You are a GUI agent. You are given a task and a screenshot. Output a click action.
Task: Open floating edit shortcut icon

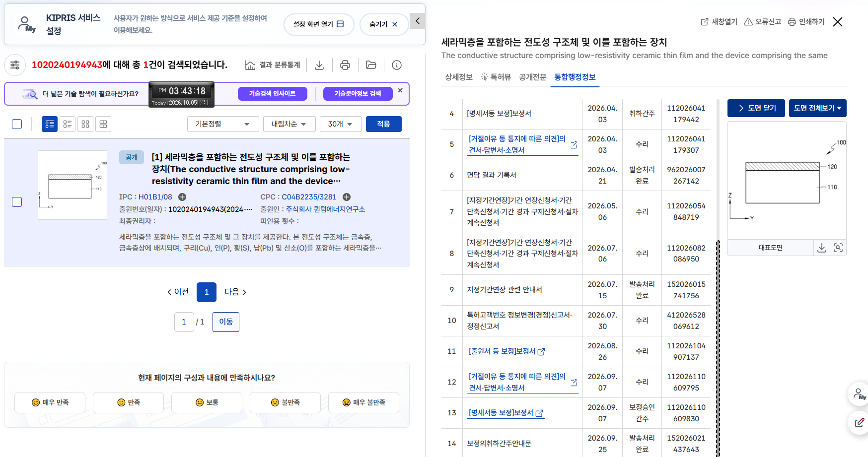pyautogui.click(x=859, y=423)
